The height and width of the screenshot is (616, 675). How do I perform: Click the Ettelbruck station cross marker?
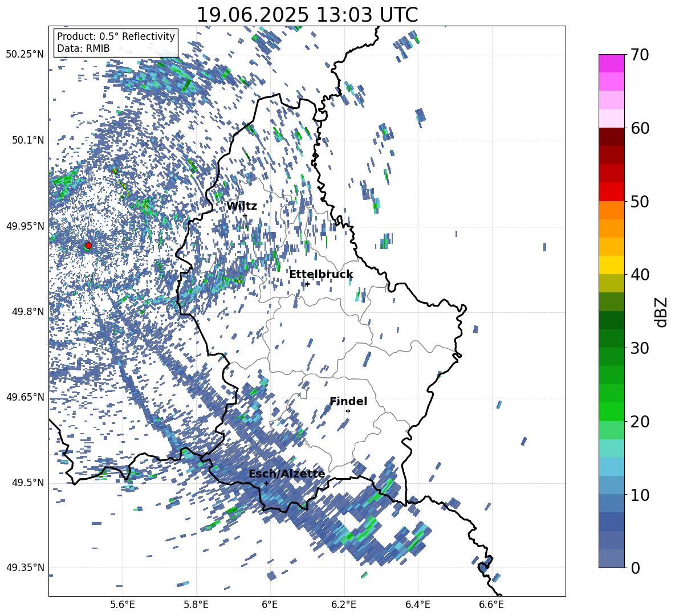pyautogui.click(x=307, y=284)
